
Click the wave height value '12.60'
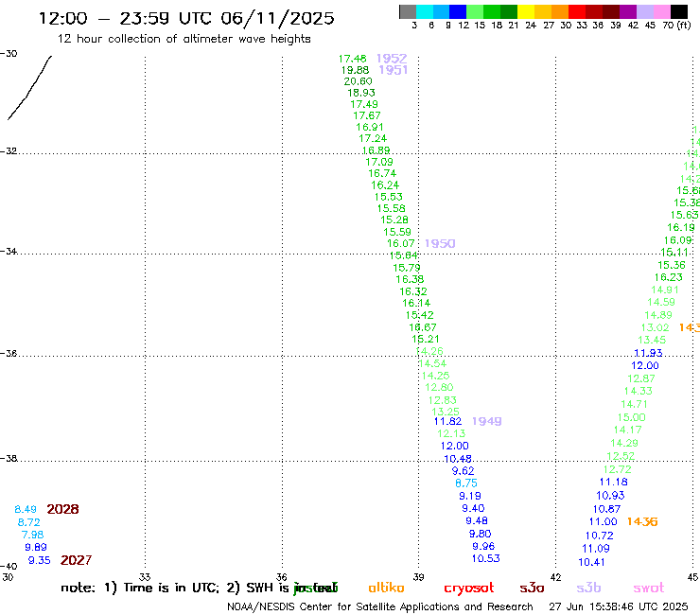[x=439, y=387]
